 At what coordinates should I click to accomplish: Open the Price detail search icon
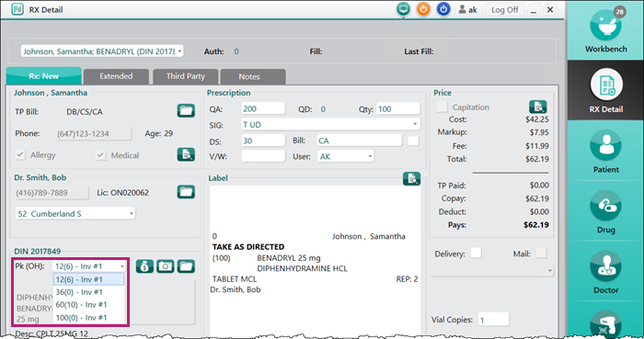(537, 107)
